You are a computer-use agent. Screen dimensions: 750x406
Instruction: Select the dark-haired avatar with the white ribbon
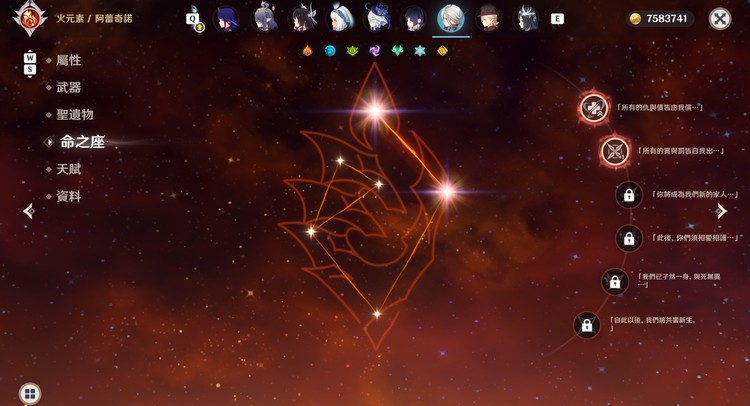tap(303, 18)
